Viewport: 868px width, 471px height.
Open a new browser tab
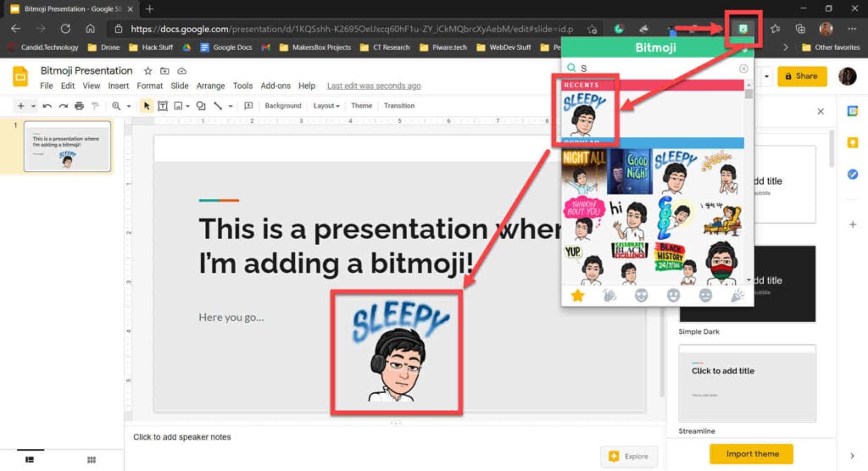149,8
